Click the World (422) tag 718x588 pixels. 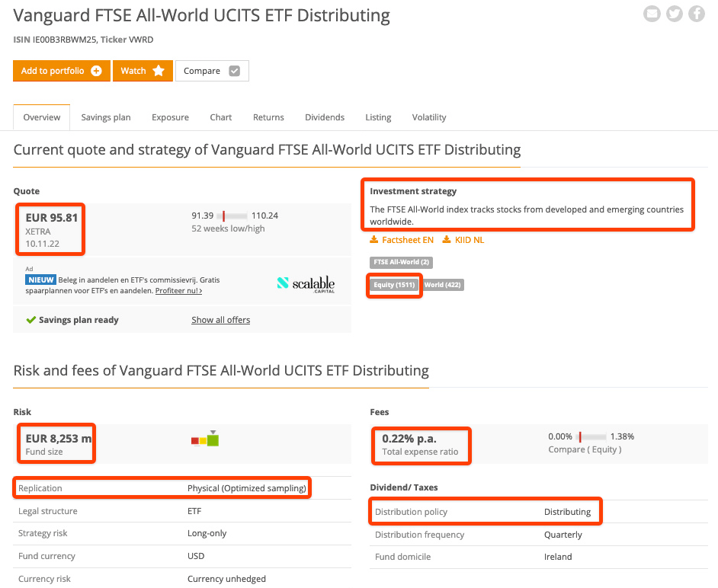[444, 285]
